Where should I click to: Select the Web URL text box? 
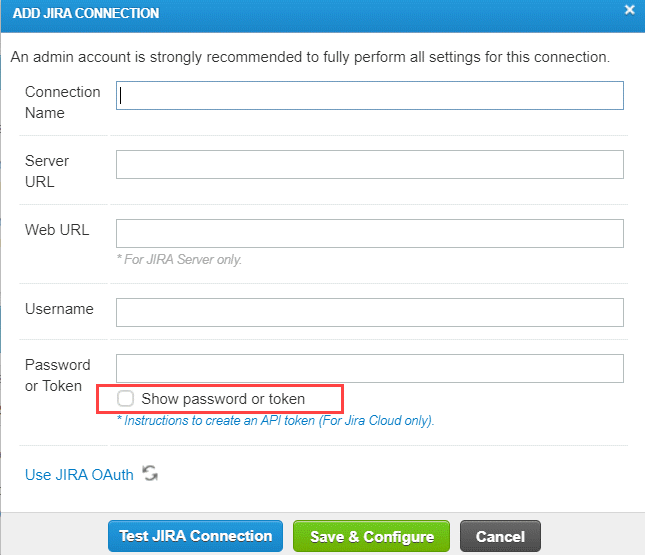tap(370, 234)
